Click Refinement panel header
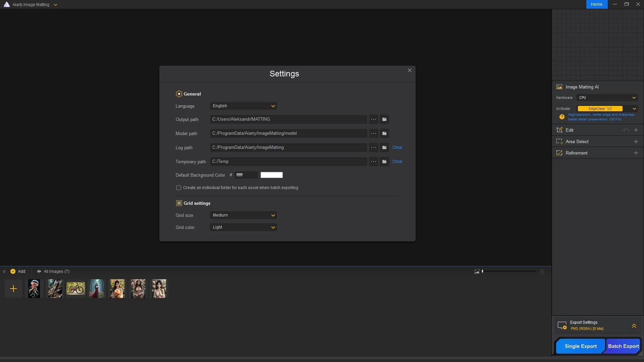The image size is (644, 362). point(597,153)
